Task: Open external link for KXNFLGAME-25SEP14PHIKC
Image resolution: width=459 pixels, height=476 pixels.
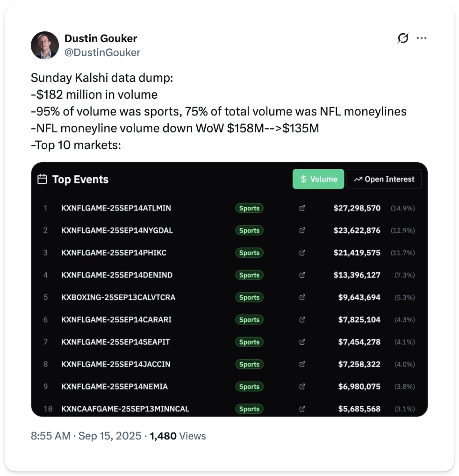Action: coord(302,253)
